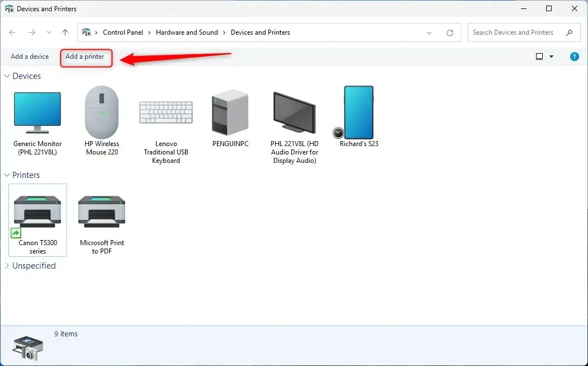
Task: Refresh the Devices and Printers list
Action: point(450,33)
